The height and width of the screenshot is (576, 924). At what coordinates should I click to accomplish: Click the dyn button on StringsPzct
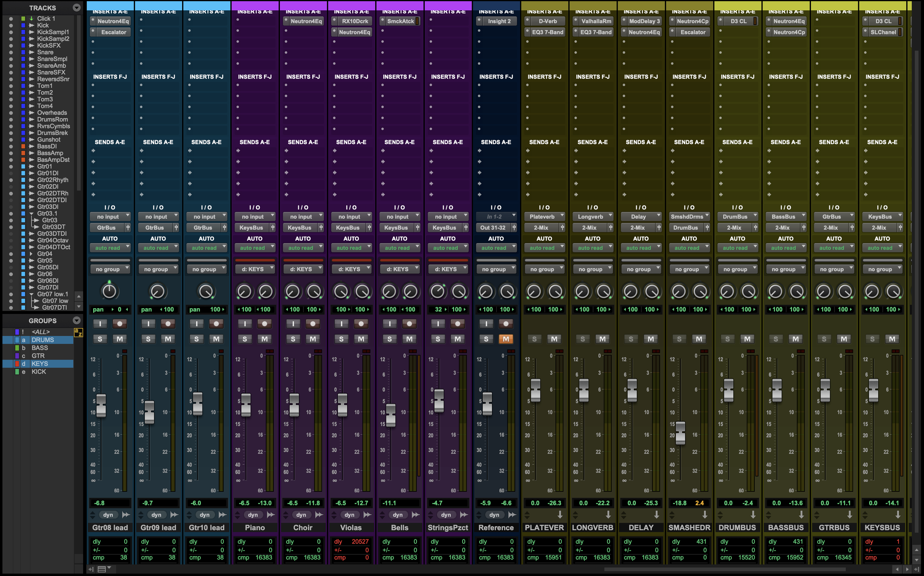[x=446, y=515]
